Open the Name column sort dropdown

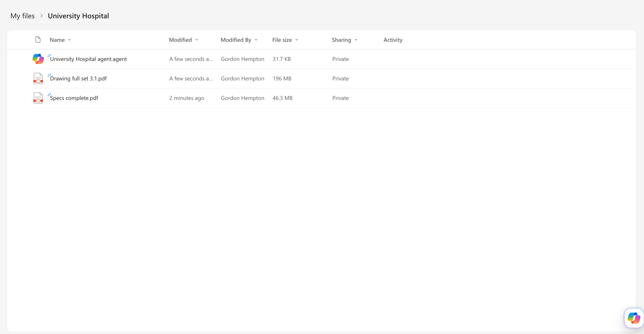[x=70, y=40]
